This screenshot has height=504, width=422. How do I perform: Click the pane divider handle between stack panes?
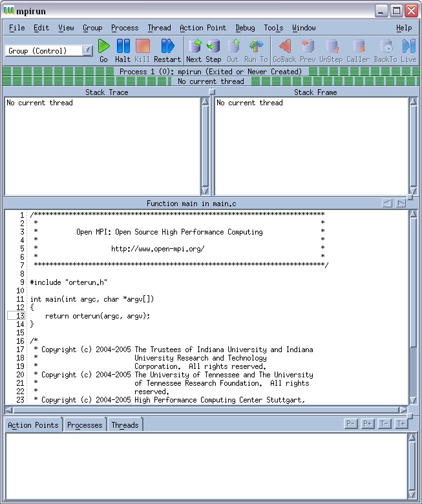(x=212, y=92)
